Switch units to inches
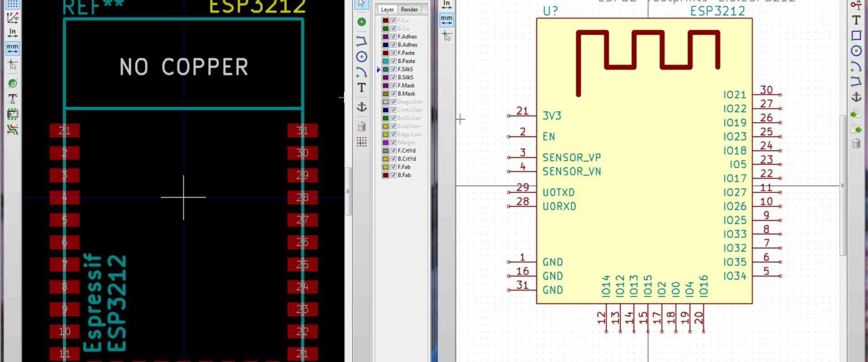The height and width of the screenshot is (362, 868). (11, 32)
